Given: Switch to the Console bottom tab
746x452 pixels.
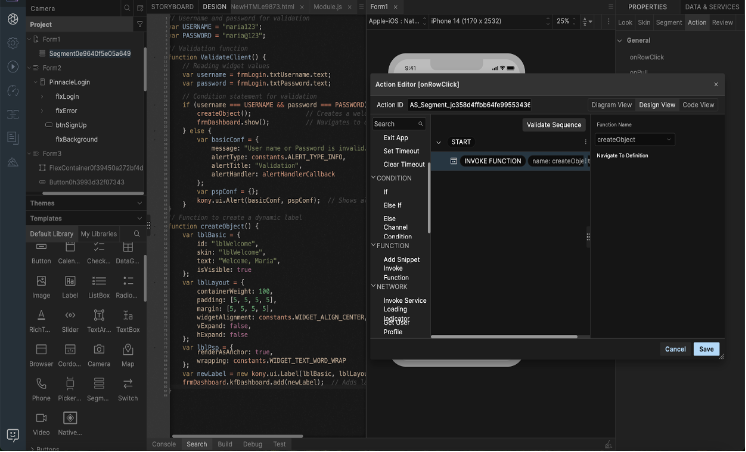Looking at the screenshot, I should (163, 443).
